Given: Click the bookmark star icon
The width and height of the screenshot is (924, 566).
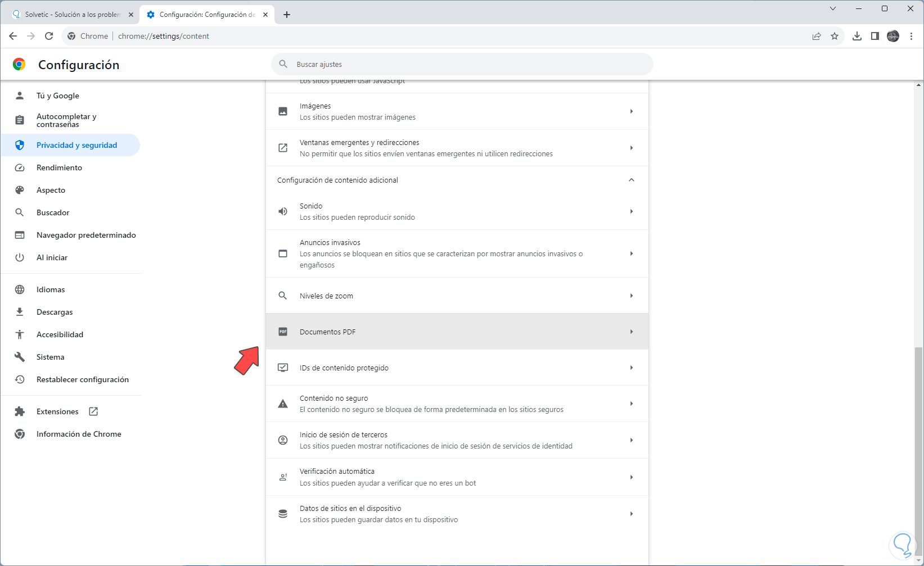Looking at the screenshot, I should coord(835,36).
